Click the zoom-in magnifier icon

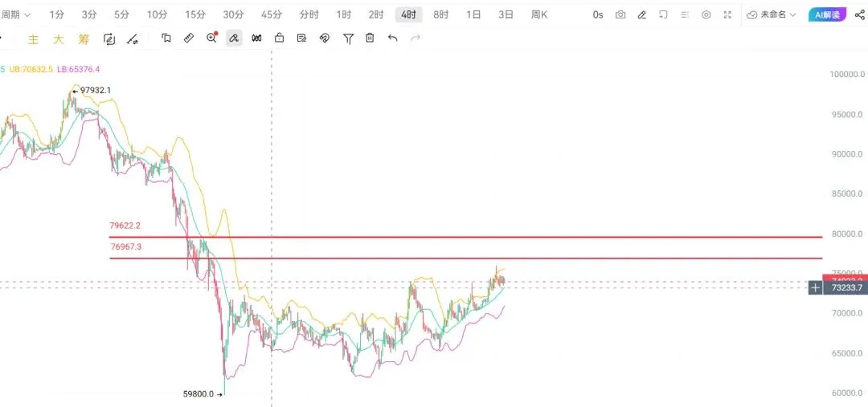211,39
